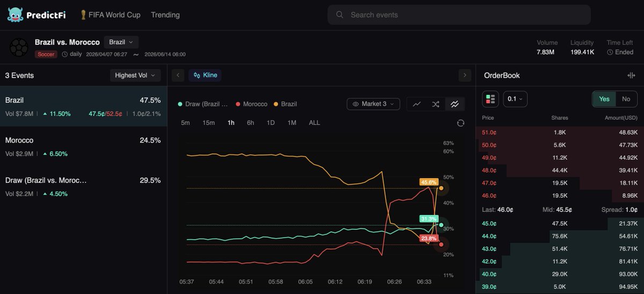644x294 pixels.
Task: Select the multi-line chart mode icon
Action: point(455,104)
